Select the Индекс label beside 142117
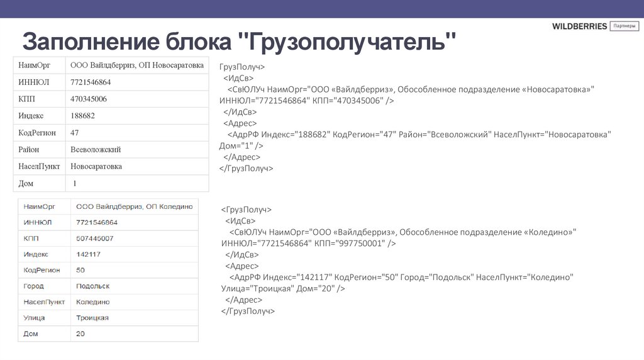 coord(36,254)
